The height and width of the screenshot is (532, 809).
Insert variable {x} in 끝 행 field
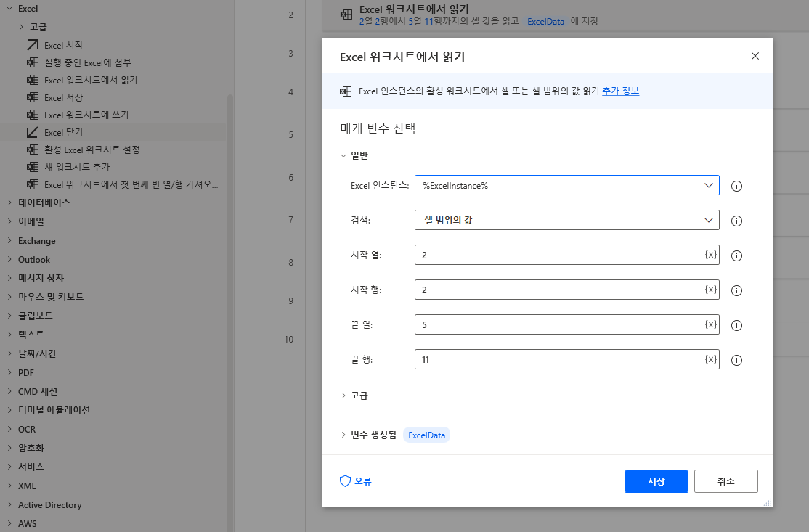(710, 359)
